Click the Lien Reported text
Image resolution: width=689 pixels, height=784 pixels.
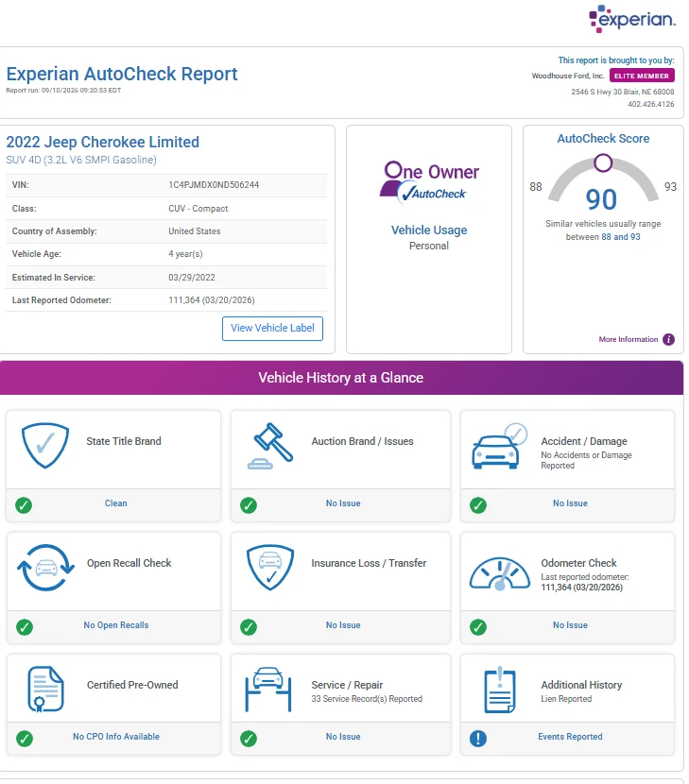[x=566, y=698]
